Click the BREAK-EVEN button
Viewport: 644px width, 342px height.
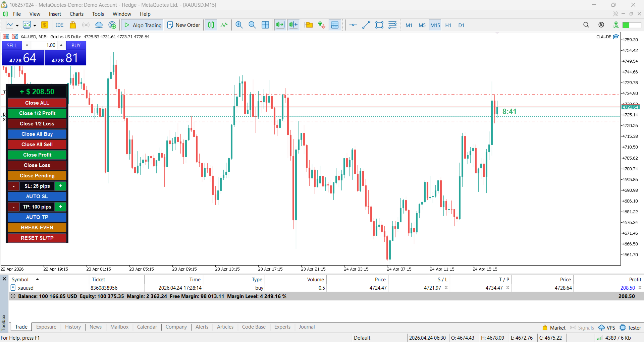click(37, 228)
